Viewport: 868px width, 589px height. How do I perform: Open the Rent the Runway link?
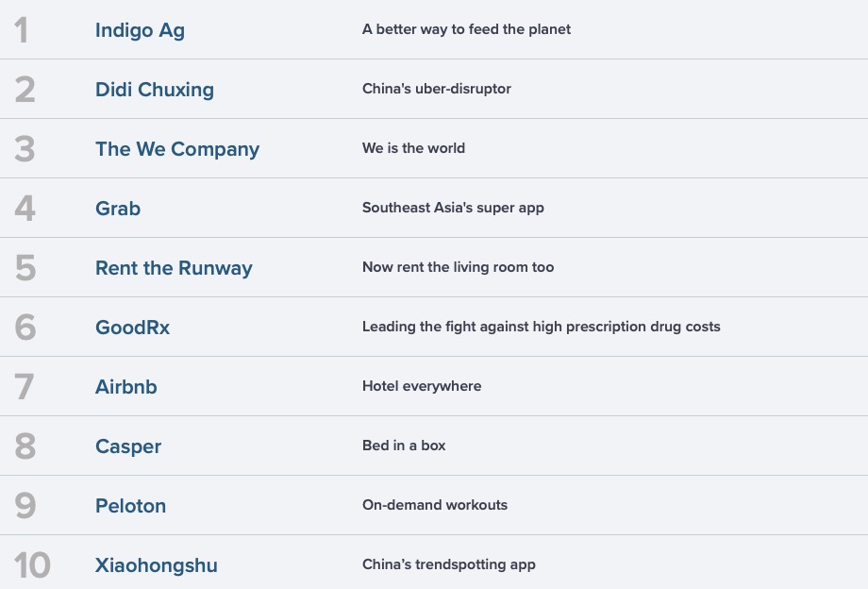[174, 268]
